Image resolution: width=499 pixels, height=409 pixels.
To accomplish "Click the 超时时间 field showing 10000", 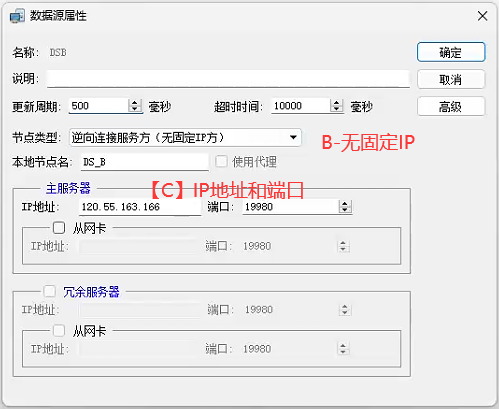I will click(x=301, y=106).
